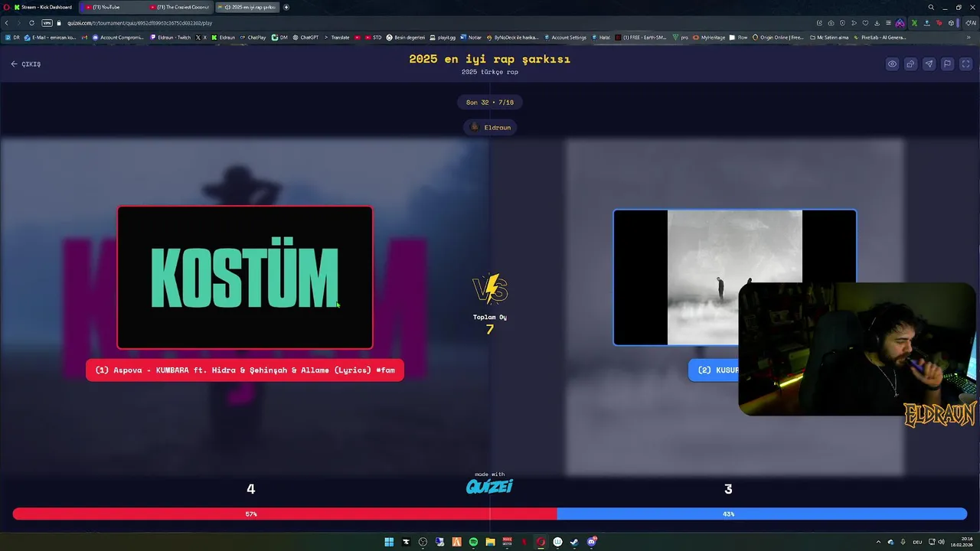Reload the page with the refresh icon
Viewport: 980px width, 551px height.
[31, 23]
